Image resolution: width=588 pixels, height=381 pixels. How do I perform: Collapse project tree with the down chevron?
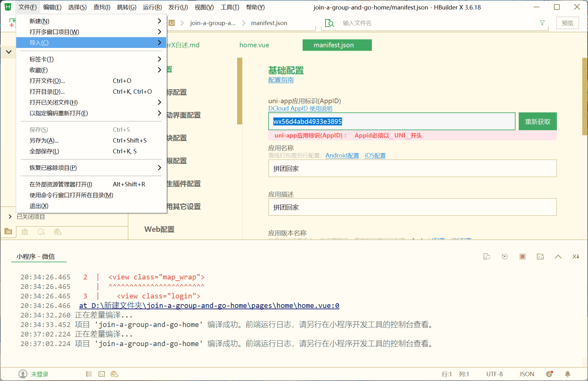click(x=9, y=52)
